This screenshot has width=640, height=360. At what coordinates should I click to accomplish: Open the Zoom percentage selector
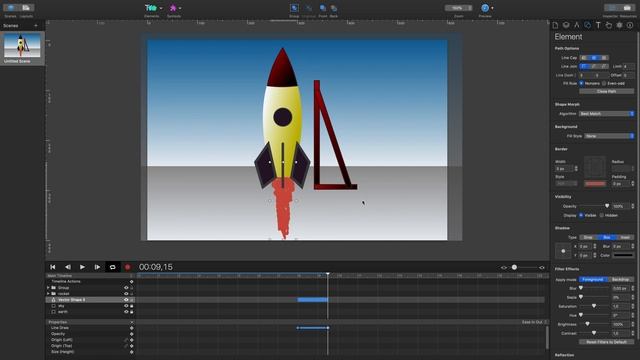(458, 8)
